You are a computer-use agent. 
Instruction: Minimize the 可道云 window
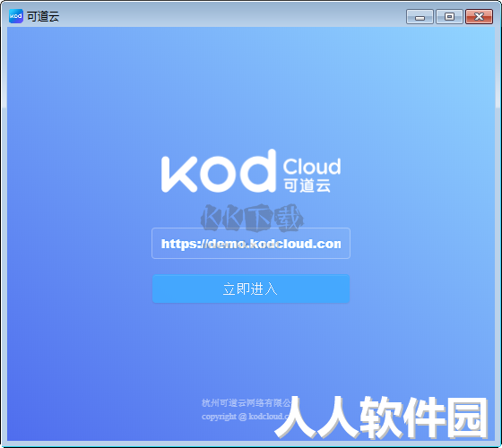click(x=420, y=17)
